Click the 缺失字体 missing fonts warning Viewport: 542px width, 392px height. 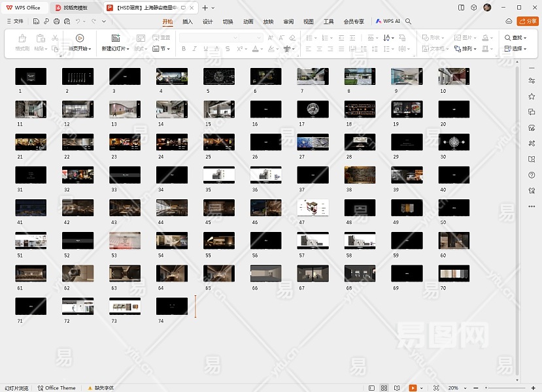(x=103, y=388)
